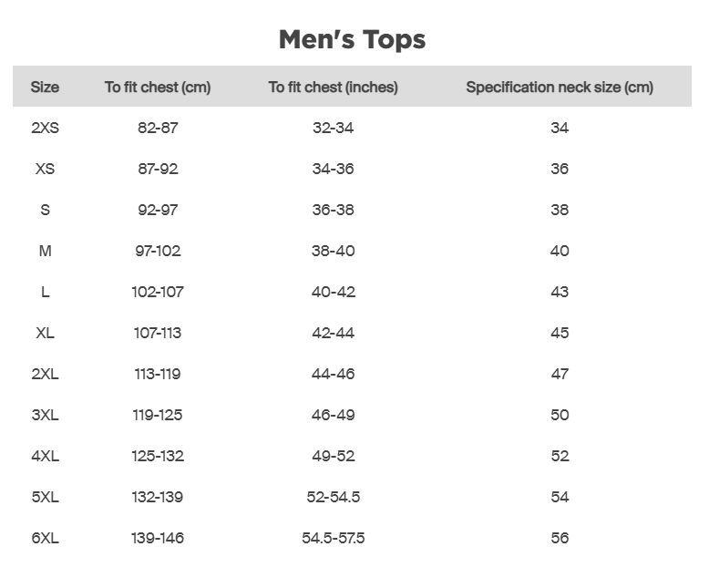Select the 6XL size label
The height and width of the screenshot is (588, 709).
tap(45, 538)
